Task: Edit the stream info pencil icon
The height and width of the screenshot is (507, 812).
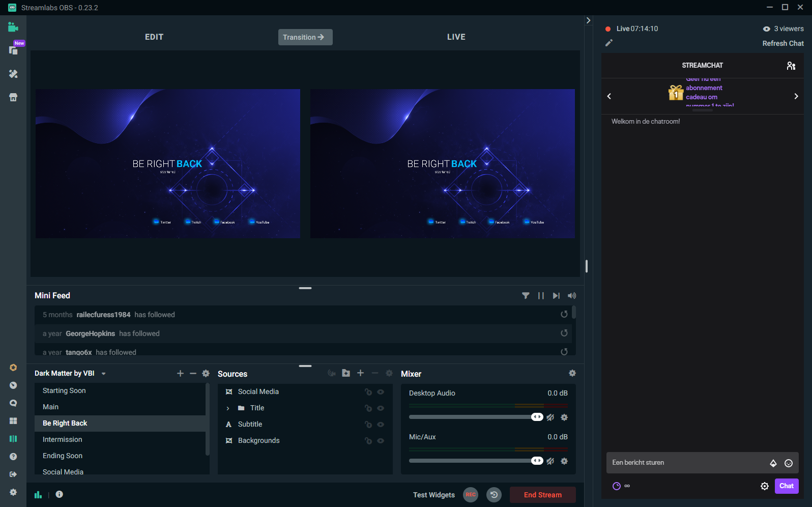Action: 608,43
